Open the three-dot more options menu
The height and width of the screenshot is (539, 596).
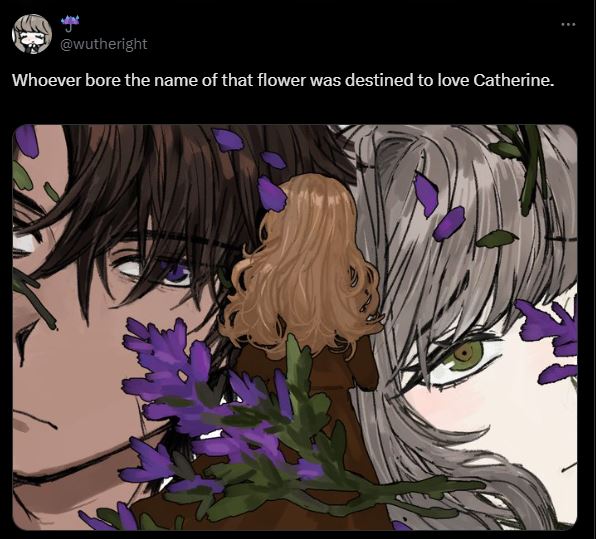click(x=569, y=24)
